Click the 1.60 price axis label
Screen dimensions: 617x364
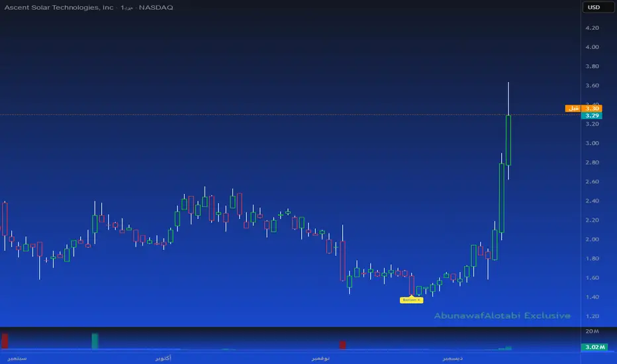coord(592,278)
